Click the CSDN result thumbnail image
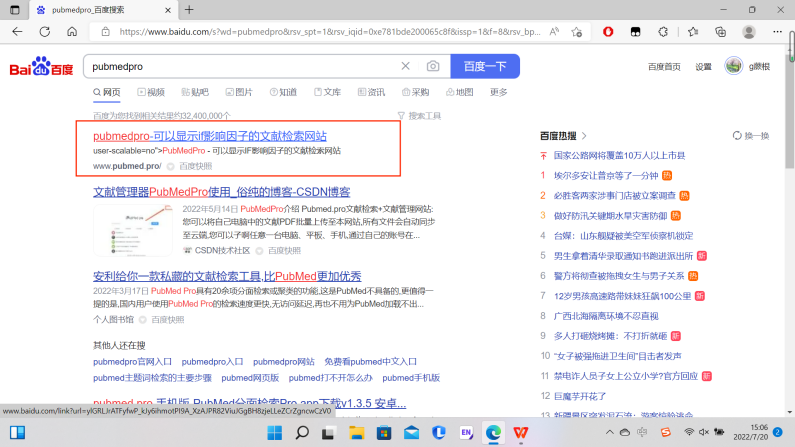Screen dimensions: 795x447 133,230
